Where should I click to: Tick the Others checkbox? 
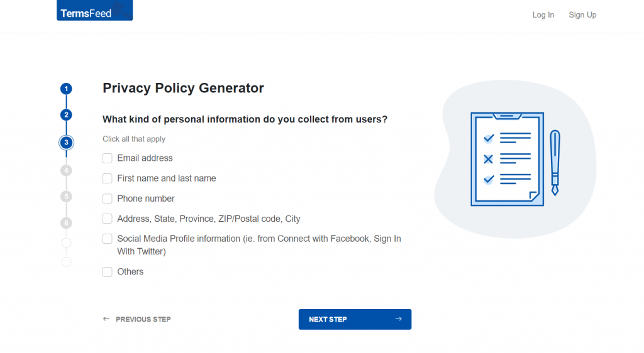(107, 272)
